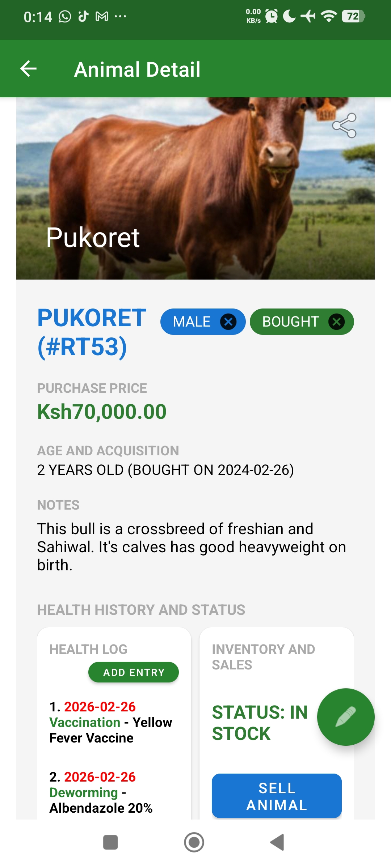Remove the BOUGHT chip with its X
The width and height of the screenshot is (391, 868).
(336, 322)
